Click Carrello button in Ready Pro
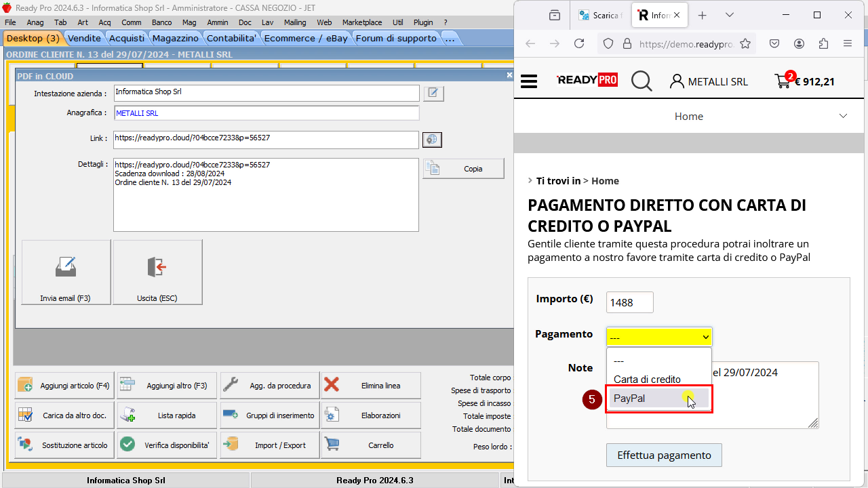This screenshot has width=868, height=488. click(371, 445)
